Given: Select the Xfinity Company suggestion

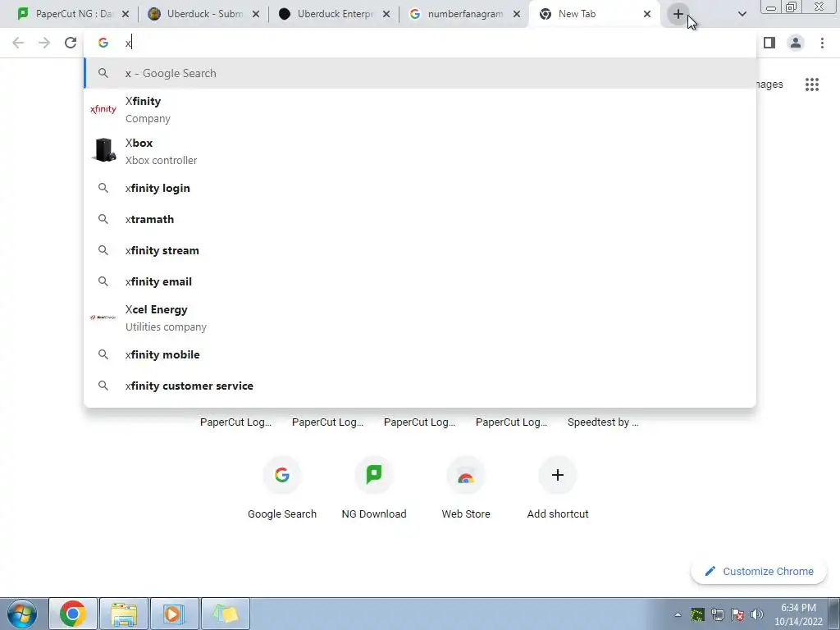Looking at the screenshot, I should click(x=420, y=109).
